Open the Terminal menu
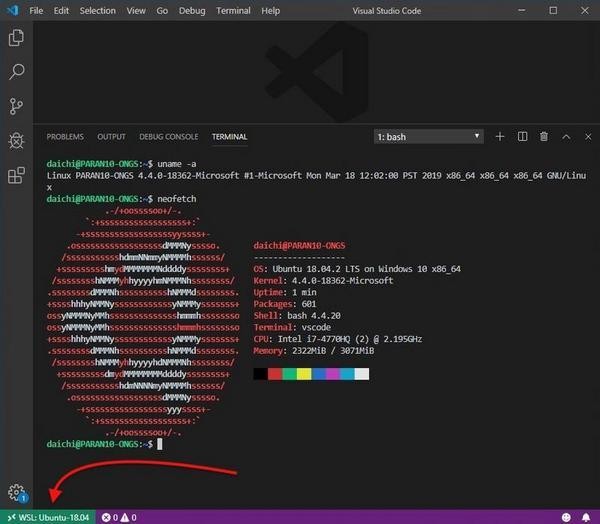The height and width of the screenshot is (524, 600). point(233,11)
